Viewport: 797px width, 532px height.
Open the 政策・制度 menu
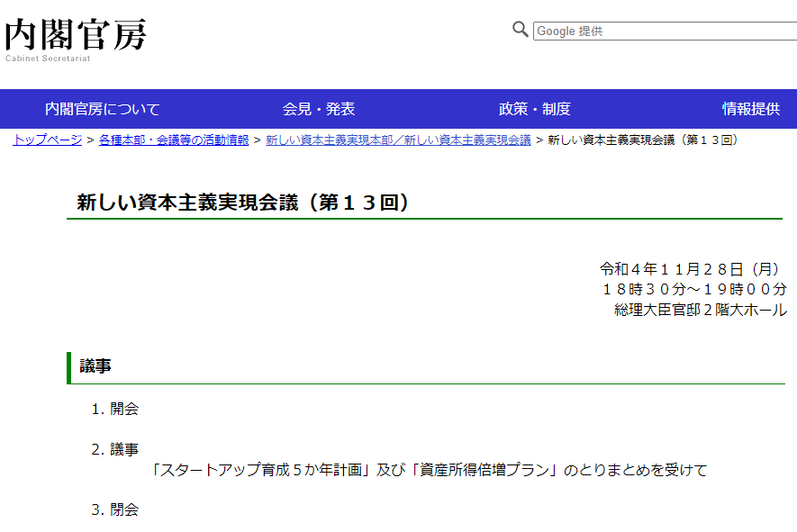point(535,109)
